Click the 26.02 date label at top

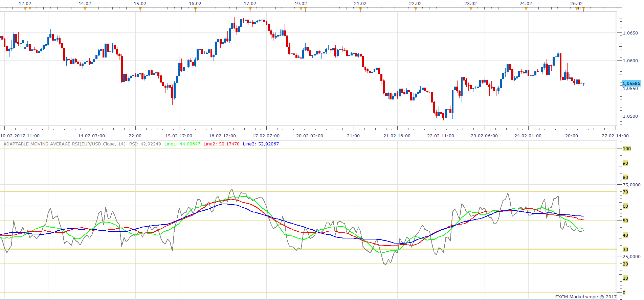coord(576,3)
